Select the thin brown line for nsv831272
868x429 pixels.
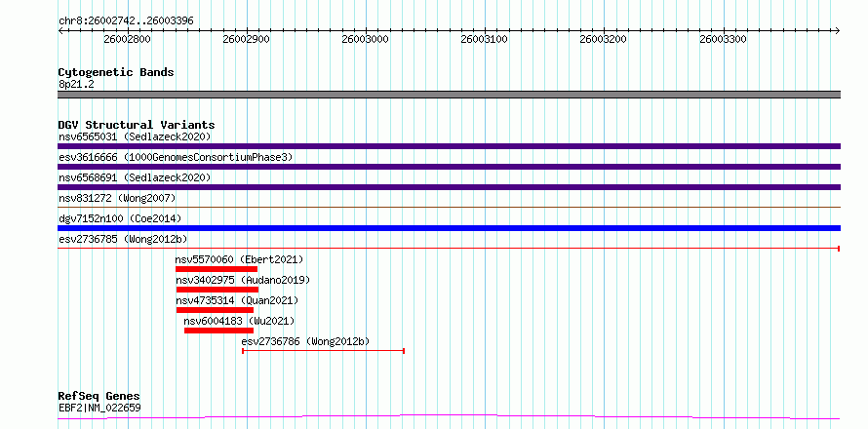[x=449, y=207]
